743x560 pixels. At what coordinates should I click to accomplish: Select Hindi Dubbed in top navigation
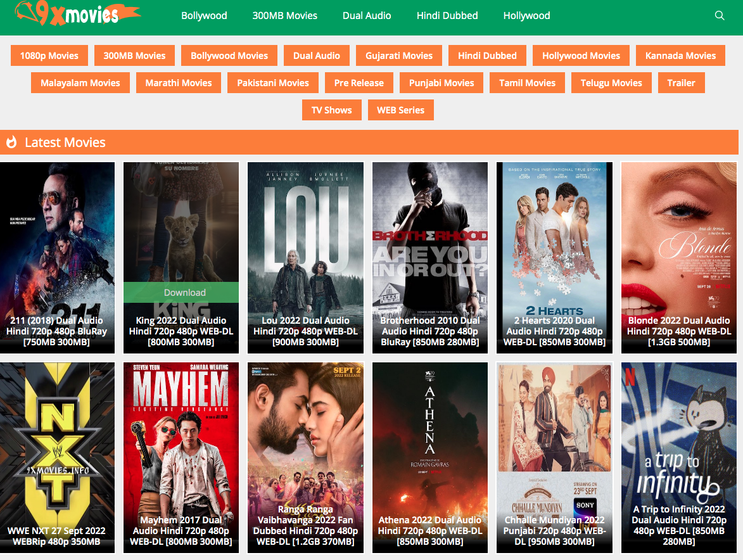pos(447,16)
